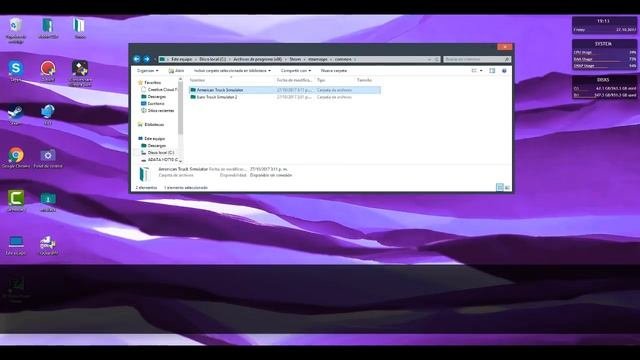This screenshot has height=360, width=640.
Task: Click the Abrir toolbar button
Action: click(x=176, y=71)
